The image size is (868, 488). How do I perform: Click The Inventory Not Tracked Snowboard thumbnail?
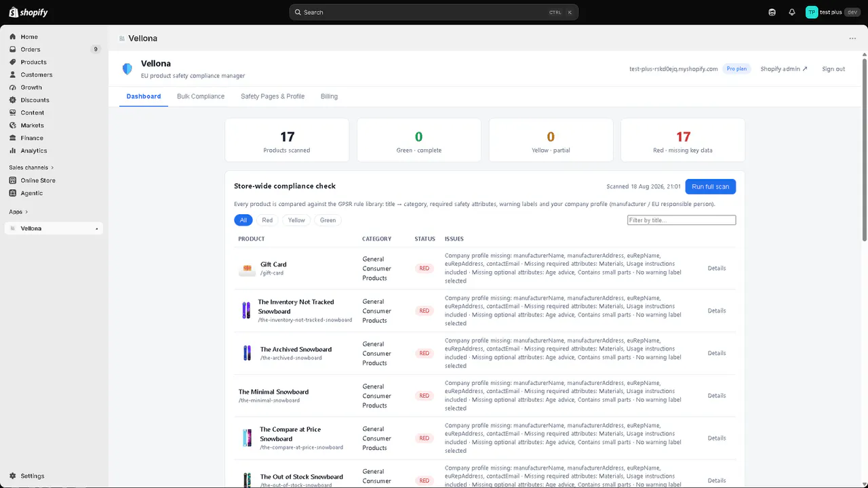[246, 310]
